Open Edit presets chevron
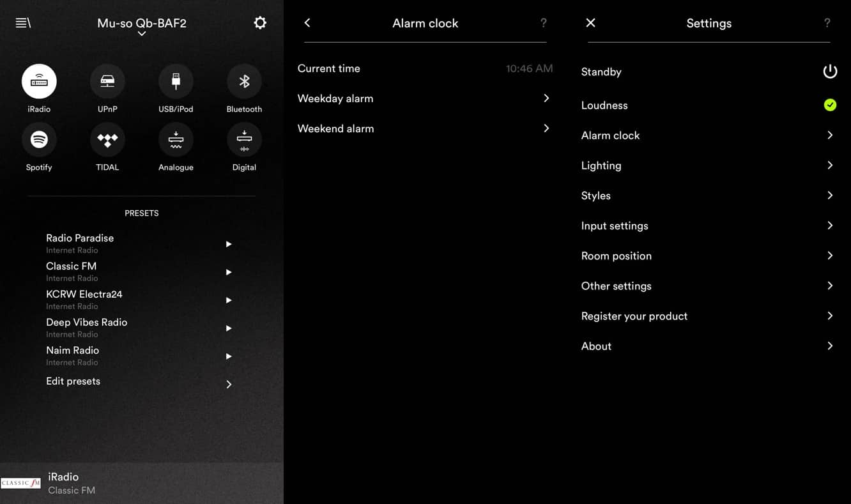851x504 pixels. point(229,385)
